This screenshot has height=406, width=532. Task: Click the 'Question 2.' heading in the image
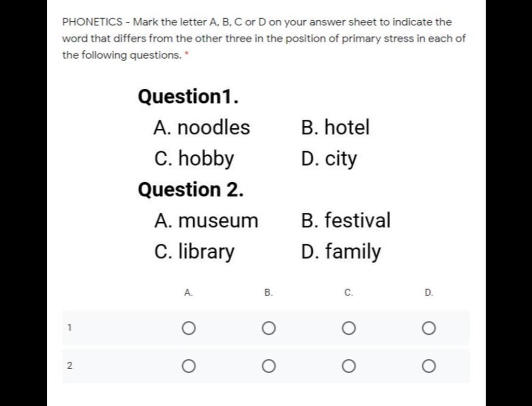coord(191,190)
